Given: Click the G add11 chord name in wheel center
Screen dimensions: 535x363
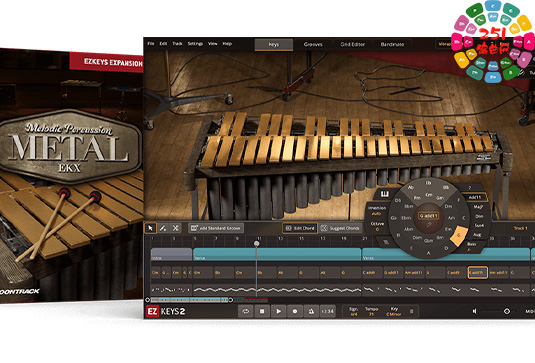Looking at the screenshot, I should pyautogui.click(x=428, y=216).
